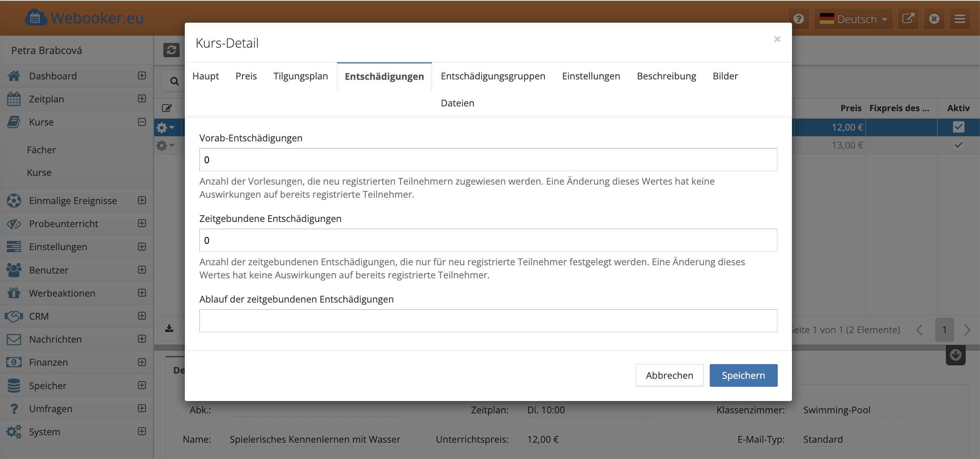Open the Tilgungsplan tab
This screenshot has width=980, height=459.
click(300, 76)
